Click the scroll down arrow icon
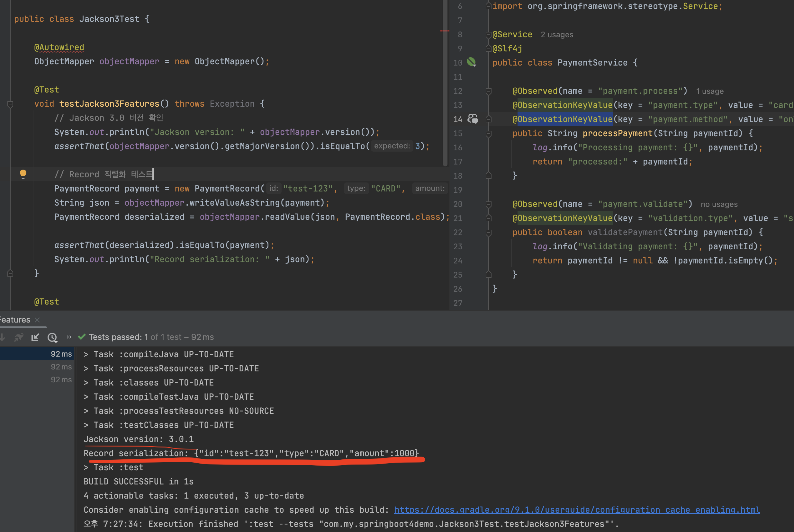The image size is (794, 532). point(3,337)
